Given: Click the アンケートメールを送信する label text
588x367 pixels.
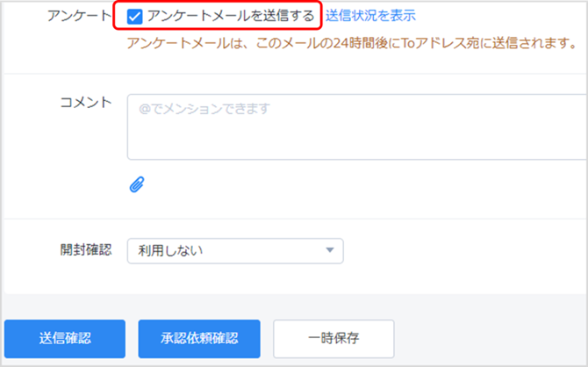Looking at the screenshot, I should [231, 16].
